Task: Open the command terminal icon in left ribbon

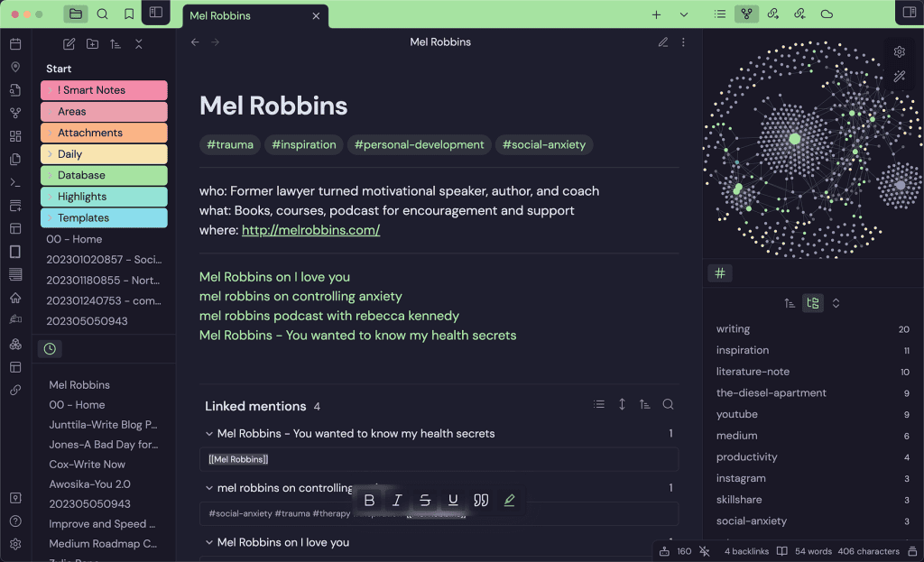Action: 15,183
